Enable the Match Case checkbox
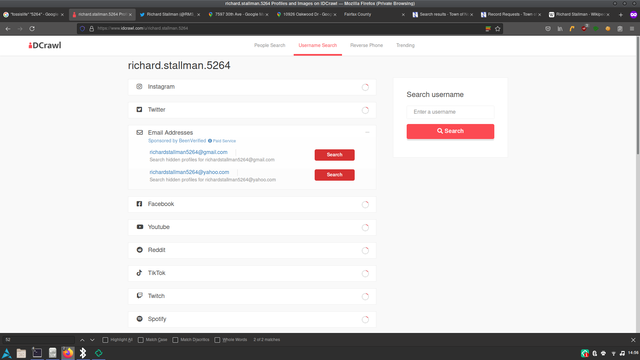 click(x=140, y=340)
